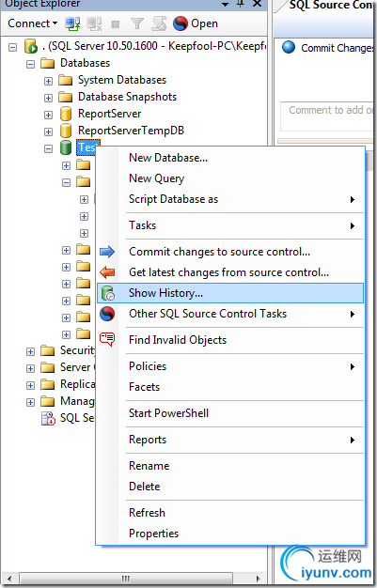377x588 pixels.
Task: Click the Find Invalid Objects speech icon
Action: (107, 339)
